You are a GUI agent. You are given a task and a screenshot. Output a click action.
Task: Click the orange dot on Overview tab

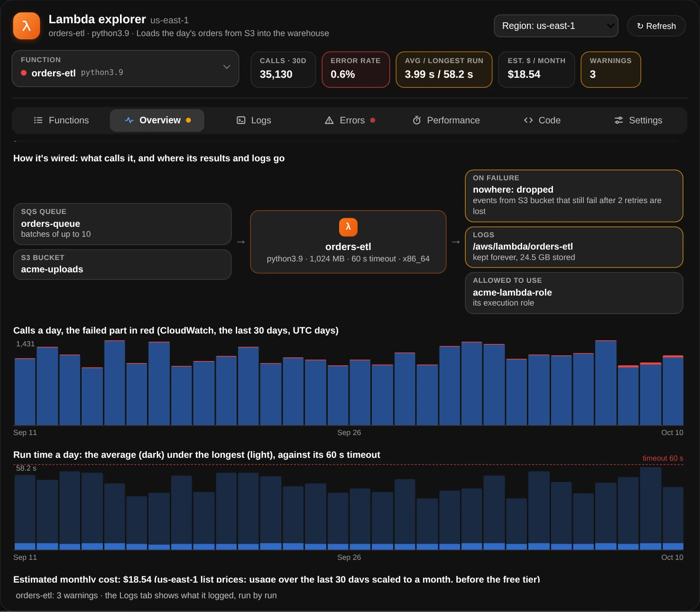coord(188,121)
